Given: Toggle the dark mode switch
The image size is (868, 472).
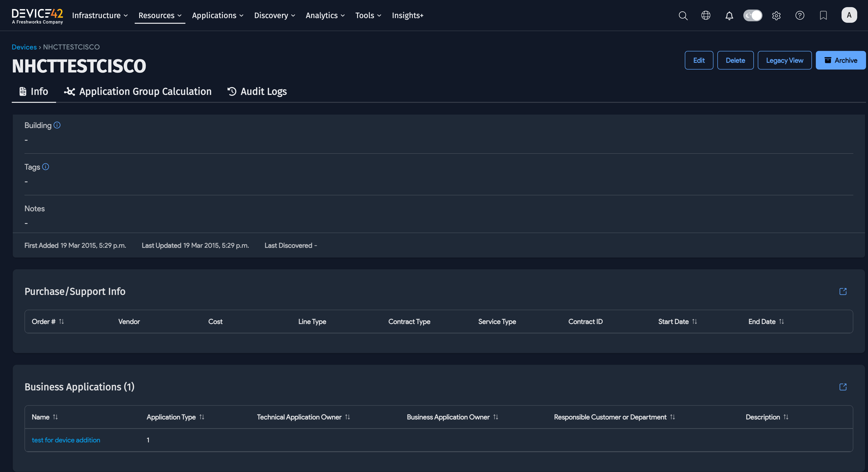Looking at the screenshot, I should click(x=752, y=15).
